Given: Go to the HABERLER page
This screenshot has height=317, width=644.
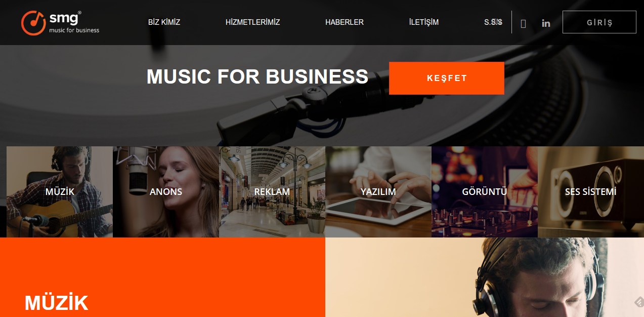Looking at the screenshot, I should point(344,22).
